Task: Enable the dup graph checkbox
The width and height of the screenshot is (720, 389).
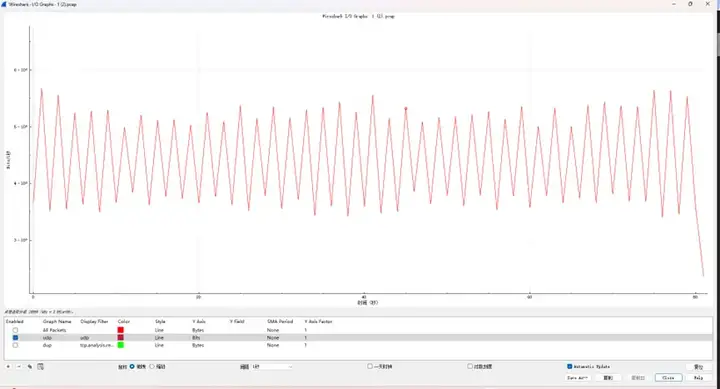Action: tap(15, 345)
